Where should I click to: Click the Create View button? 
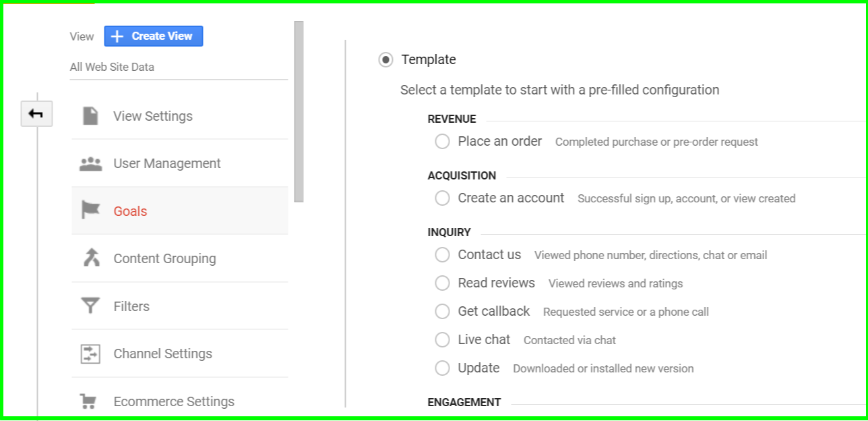click(154, 36)
